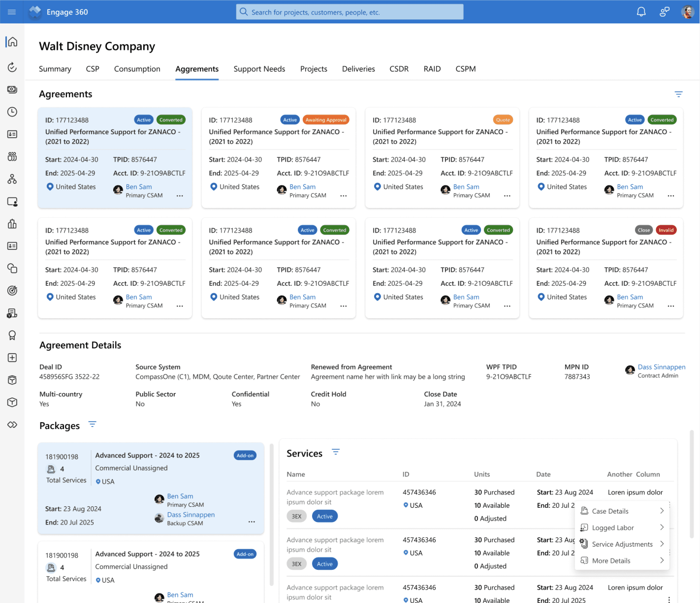Open the Consumption tab

pos(137,69)
